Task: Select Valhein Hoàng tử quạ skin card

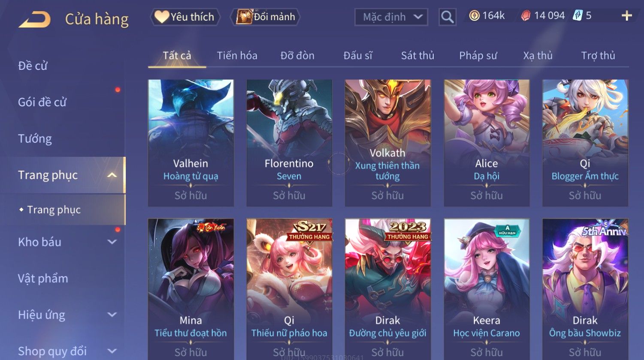Action: tap(191, 143)
